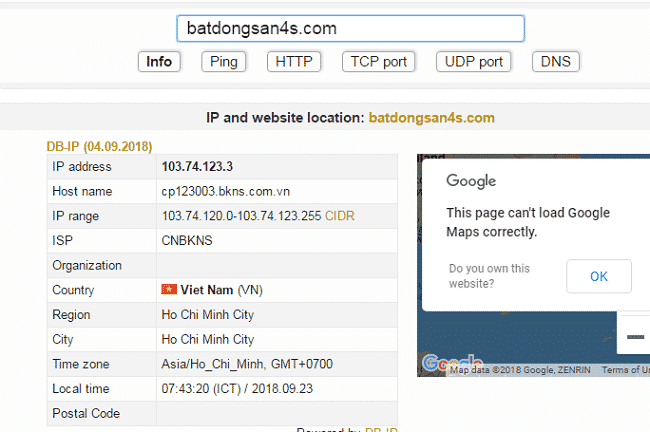The width and height of the screenshot is (650, 432).
Task: Click local time 07:43:20 (ICT) / 2018.09.23
Action: click(x=237, y=389)
